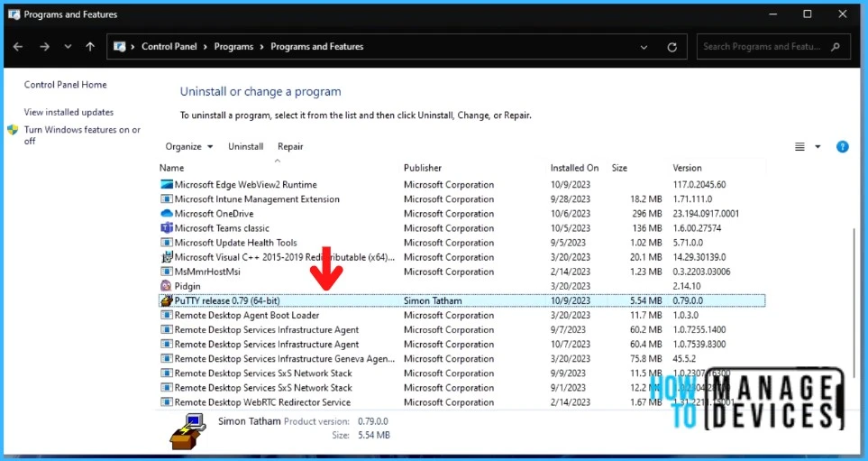868x461 pixels.
Task: Select the Microsoft Edge WebView2 Runtime row name
Action: 246,185
